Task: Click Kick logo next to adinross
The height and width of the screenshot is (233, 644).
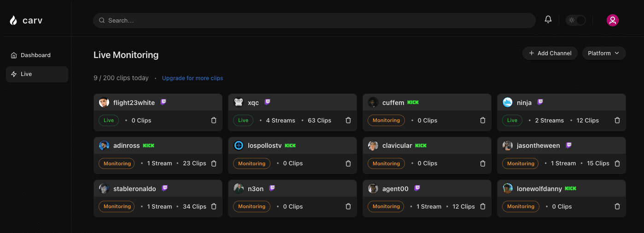Action: (149, 146)
